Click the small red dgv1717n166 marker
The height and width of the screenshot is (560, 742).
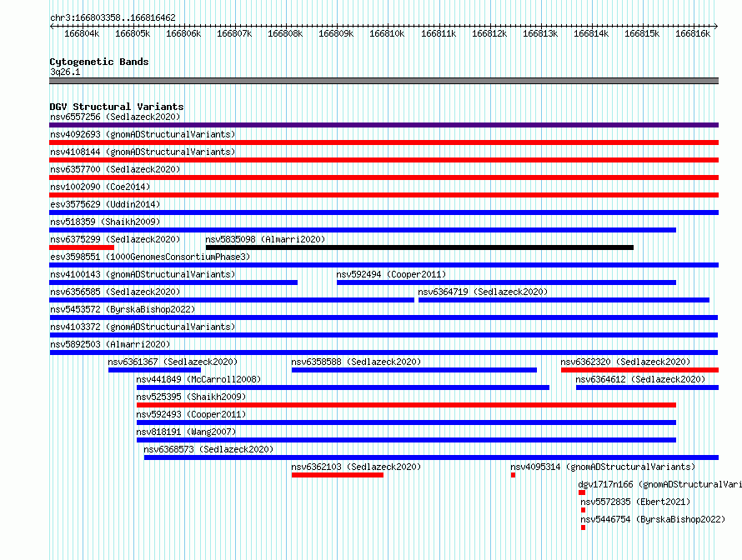(x=582, y=492)
